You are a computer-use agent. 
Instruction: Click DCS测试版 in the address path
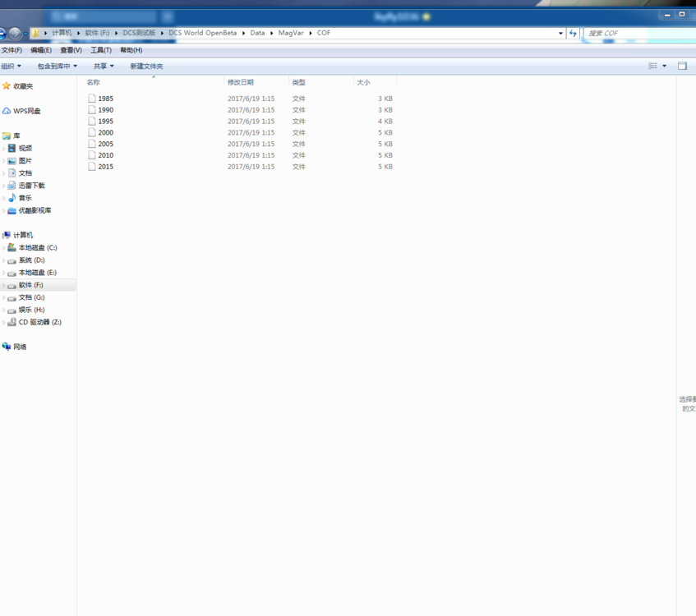[x=139, y=33]
